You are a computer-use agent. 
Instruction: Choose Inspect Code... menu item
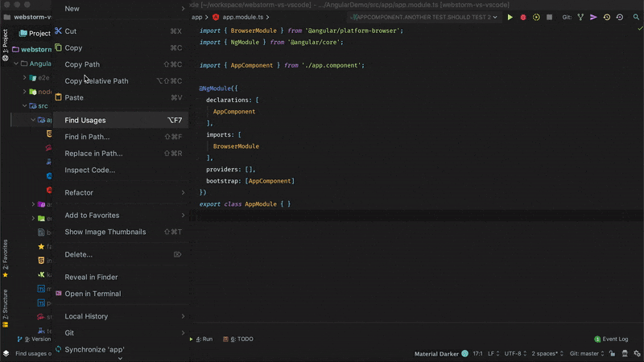(x=120, y=170)
